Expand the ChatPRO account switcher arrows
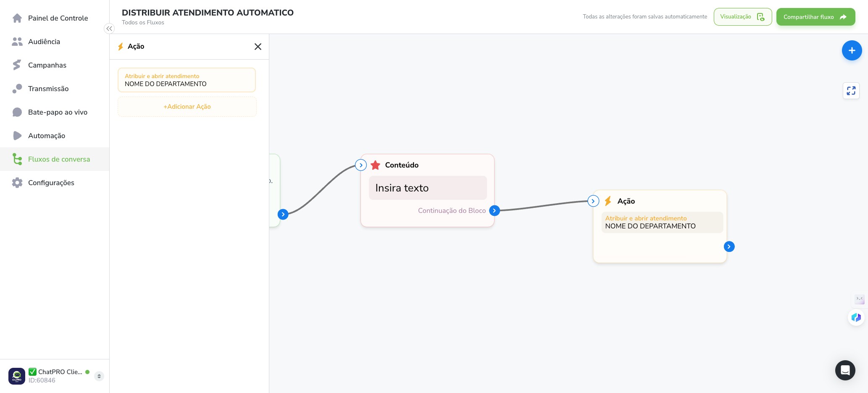Screen dimensions: 868x393 click(99, 376)
